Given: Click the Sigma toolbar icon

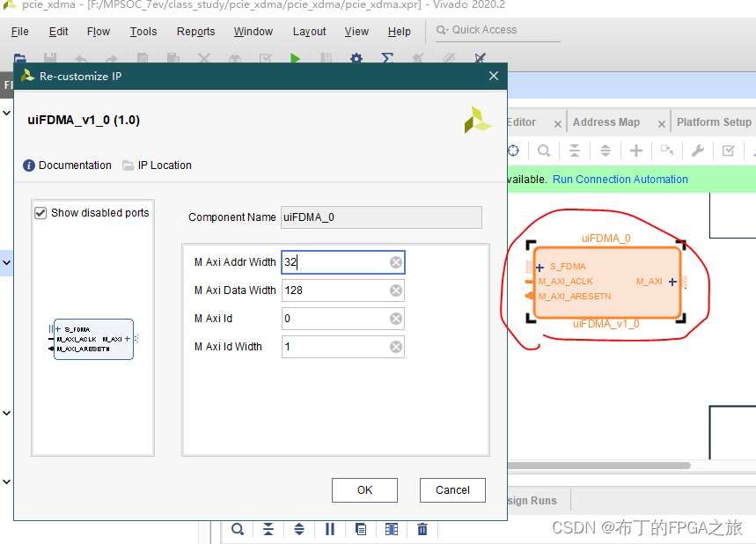Looking at the screenshot, I should click(387, 58).
